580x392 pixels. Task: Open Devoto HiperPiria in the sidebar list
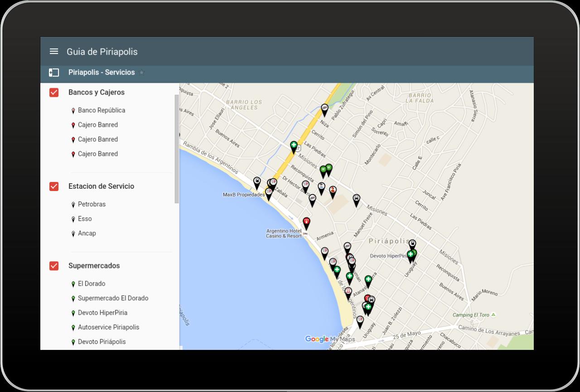pyautogui.click(x=102, y=313)
